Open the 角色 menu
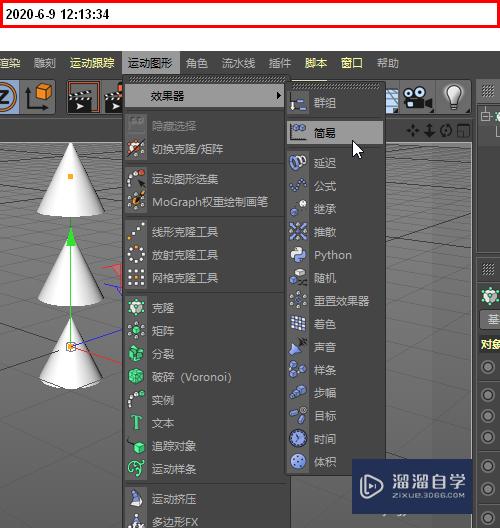This screenshot has width=500, height=528. pyautogui.click(x=197, y=63)
